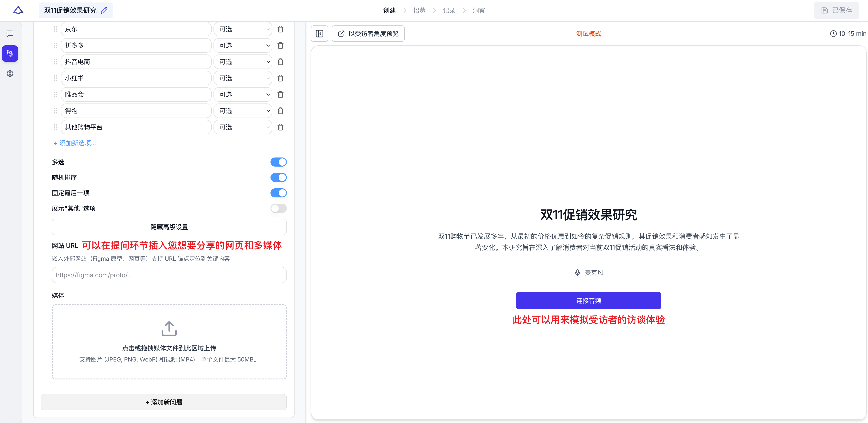868x423 pixels.
Task: Delete the 拼多多 option
Action: [x=280, y=45]
